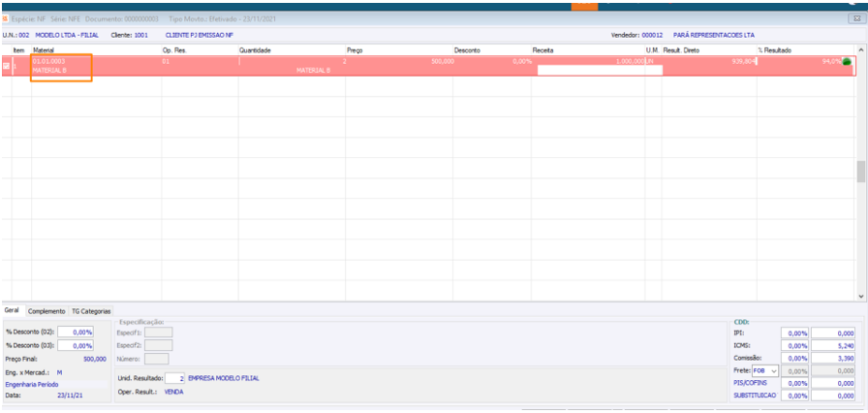The image size is (868, 413).
Task: Click the Receita cell 1.000,000 in row 1
Action: 630,61
